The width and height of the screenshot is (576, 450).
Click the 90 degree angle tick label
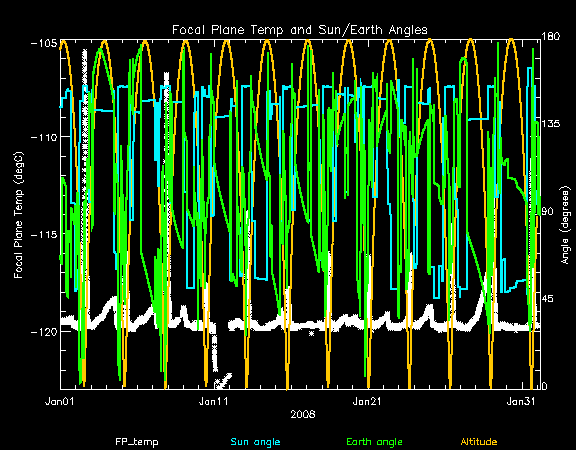point(548,212)
